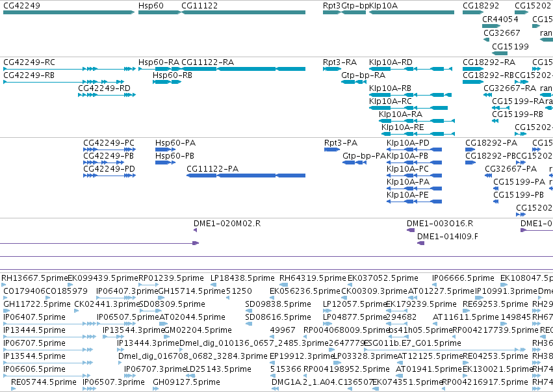Select protein CG42249-PB
This screenshot has height=392, width=553.
click(104, 163)
